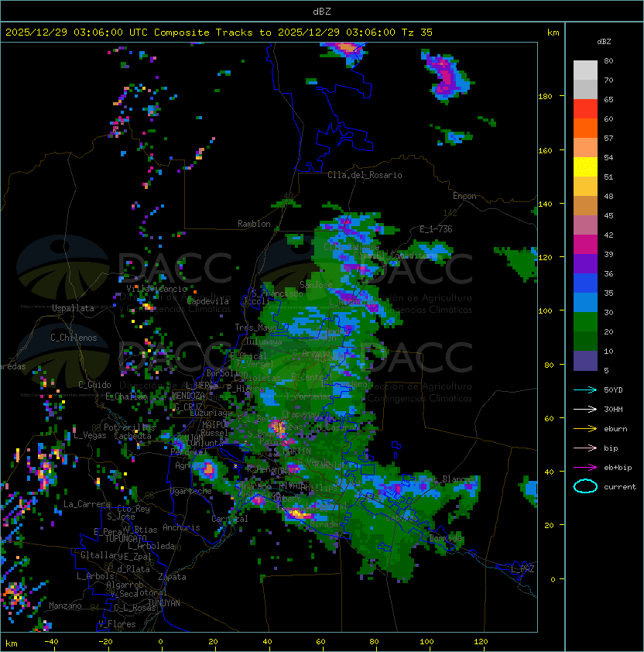Viewport: 644px width, 652px height.
Task: Click the 'C_Chilenos' map label
Action: tap(74, 338)
